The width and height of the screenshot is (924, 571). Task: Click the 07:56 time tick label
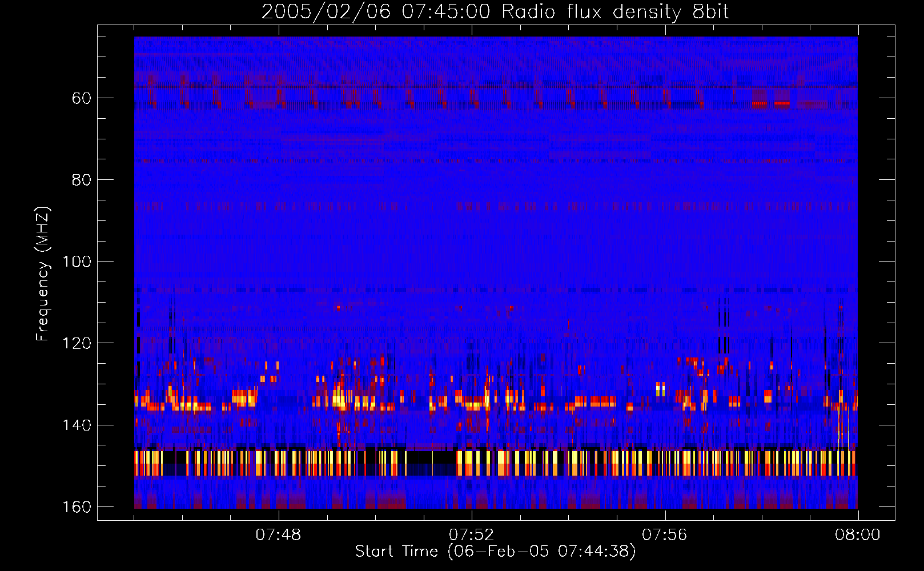(665, 535)
